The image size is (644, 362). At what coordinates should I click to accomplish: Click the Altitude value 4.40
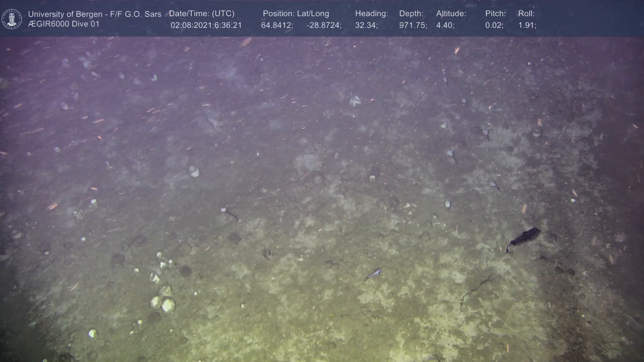pos(445,25)
